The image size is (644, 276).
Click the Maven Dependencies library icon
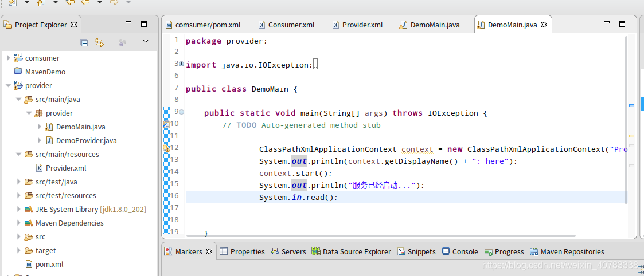pyautogui.click(x=28, y=223)
